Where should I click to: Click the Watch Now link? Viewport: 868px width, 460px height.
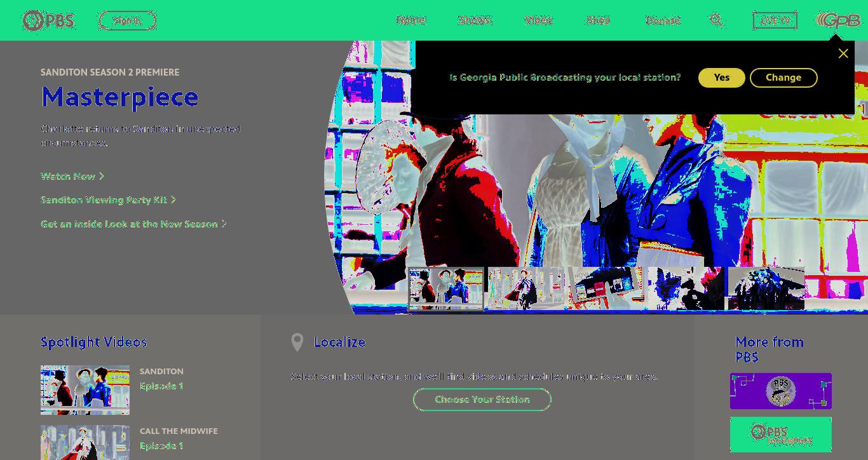(72, 176)
